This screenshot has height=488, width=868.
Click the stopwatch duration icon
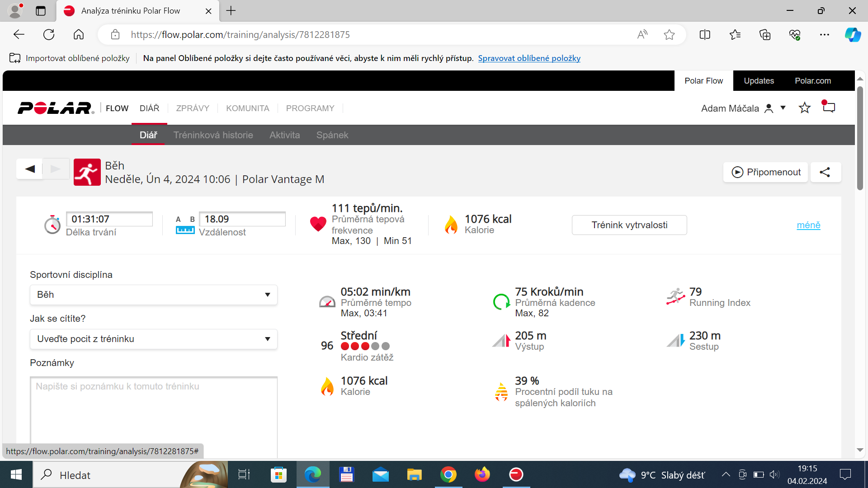(x=52, y=225)
